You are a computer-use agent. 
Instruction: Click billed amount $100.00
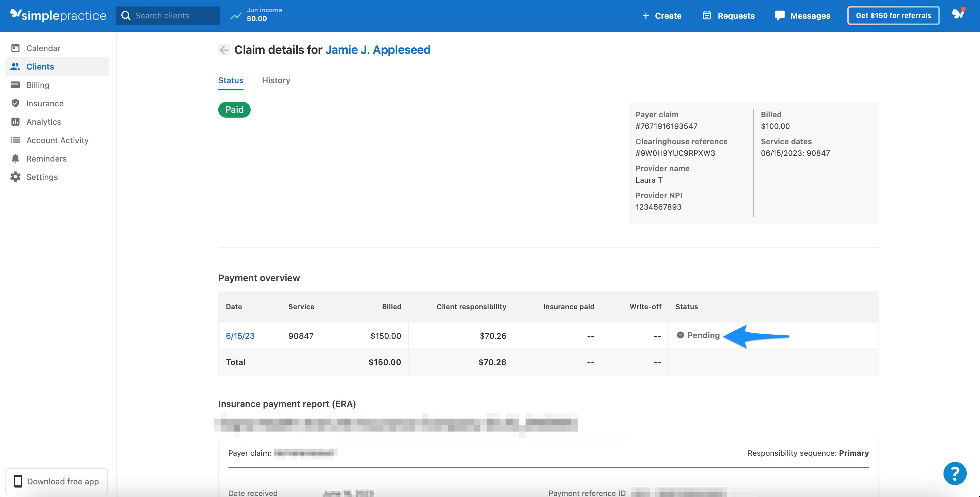coord(775,126)
